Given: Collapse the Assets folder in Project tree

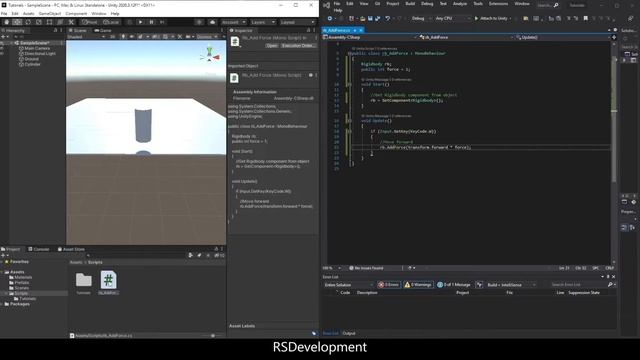Looking at the screenshot, I should pyautogui.click(x=2, y=272).
